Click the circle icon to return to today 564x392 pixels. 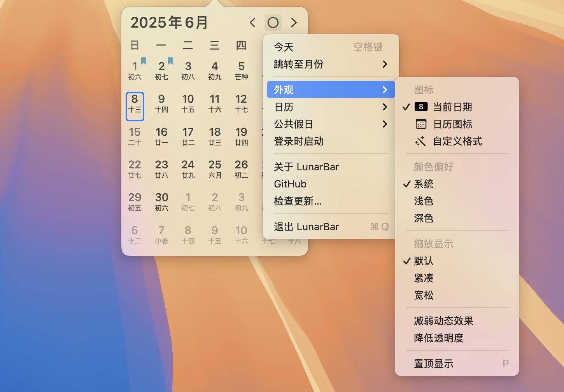pyautogui.click(x=273, y=23)
